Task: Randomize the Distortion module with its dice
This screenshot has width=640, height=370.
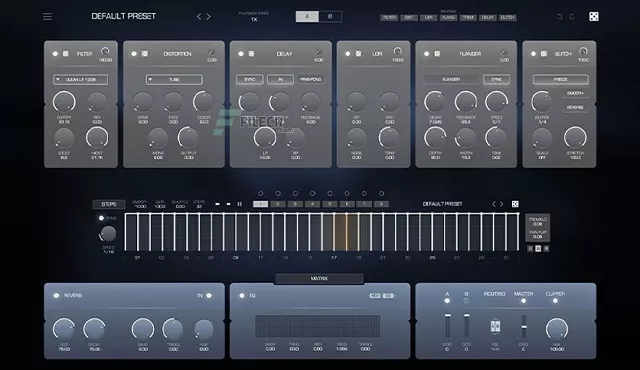Action: click(144, 54)
